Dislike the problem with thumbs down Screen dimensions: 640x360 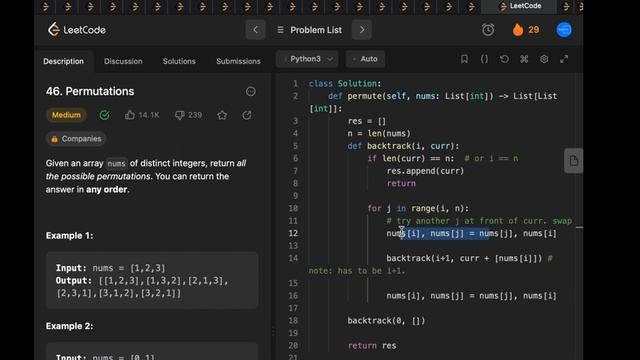pos(180,115)
